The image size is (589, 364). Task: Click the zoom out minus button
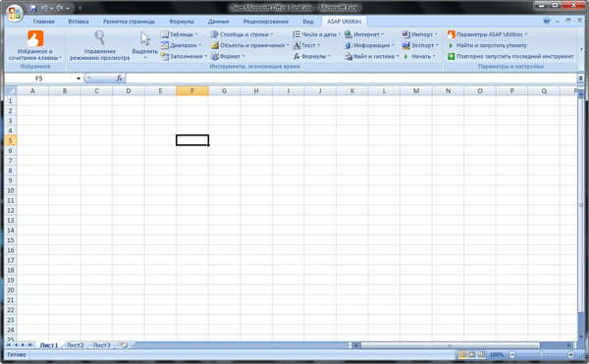tap(512, 354)
